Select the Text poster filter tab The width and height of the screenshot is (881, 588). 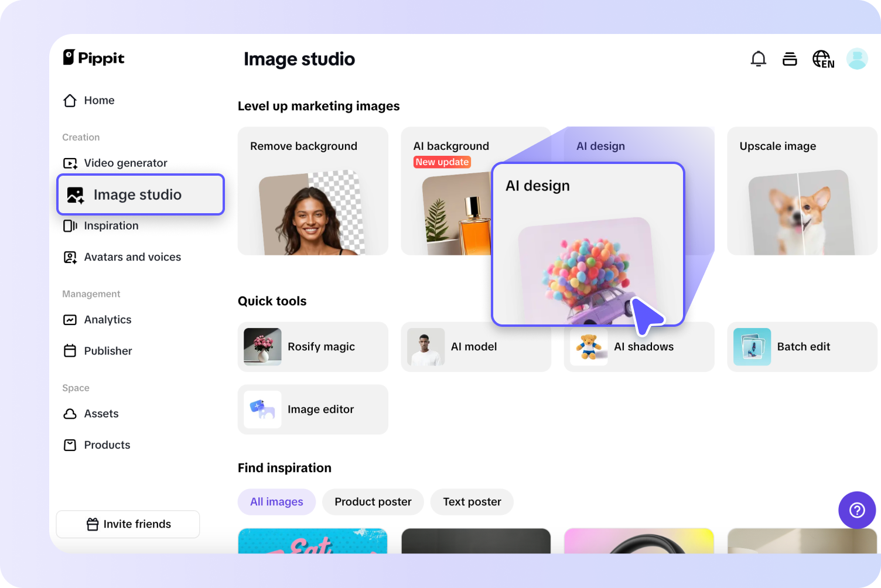472,502
